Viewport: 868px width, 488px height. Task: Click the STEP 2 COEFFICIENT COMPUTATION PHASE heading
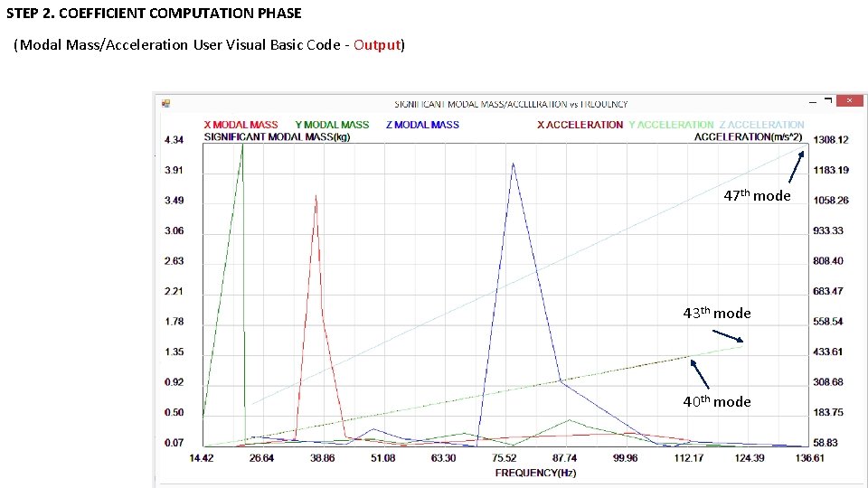[x=154, y=14]
